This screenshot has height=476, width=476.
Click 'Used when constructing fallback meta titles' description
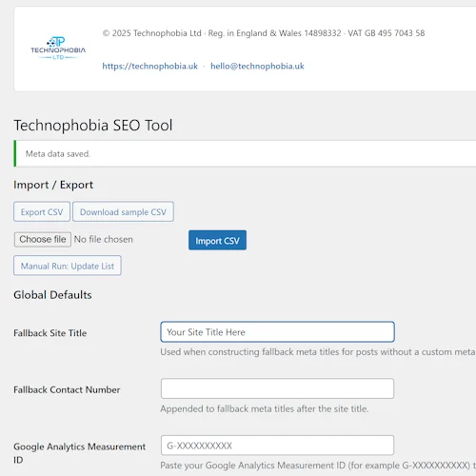[x=318, y=352]
